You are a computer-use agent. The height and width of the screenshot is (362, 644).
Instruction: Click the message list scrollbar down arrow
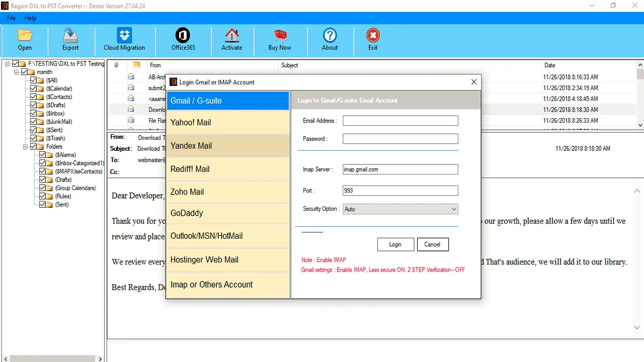(x=640, y=125)
